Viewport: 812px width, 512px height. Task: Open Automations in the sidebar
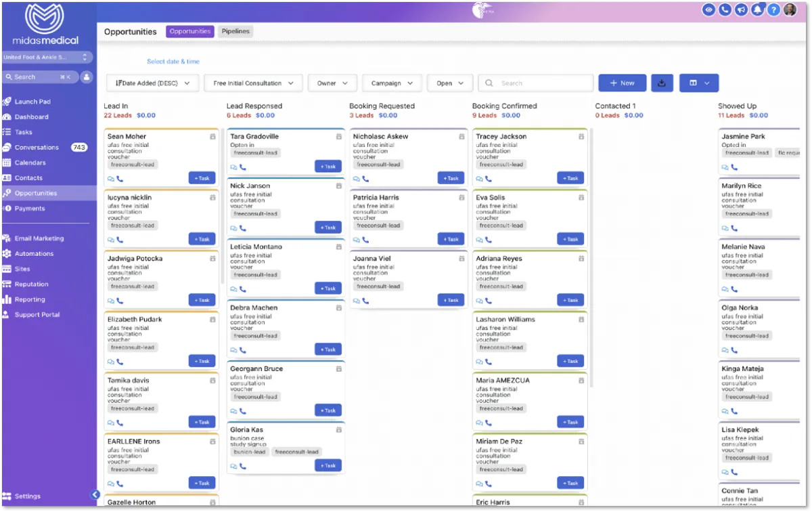click(34, 254)
